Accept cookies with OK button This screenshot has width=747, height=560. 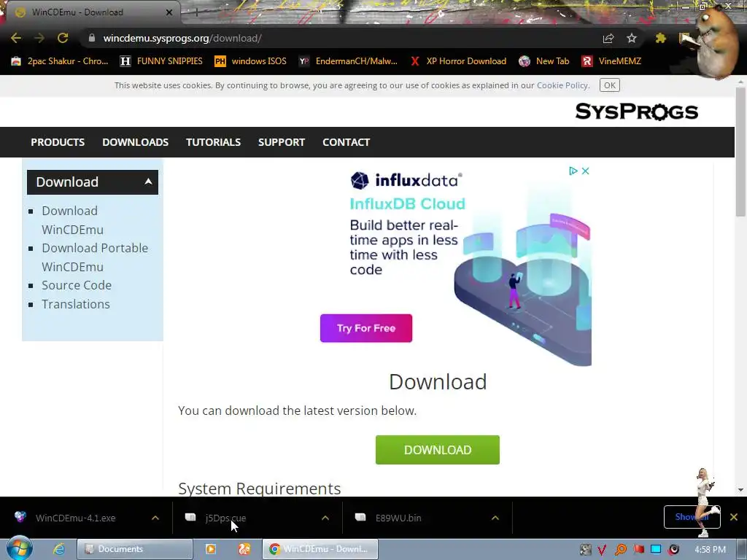pos(609,85)
